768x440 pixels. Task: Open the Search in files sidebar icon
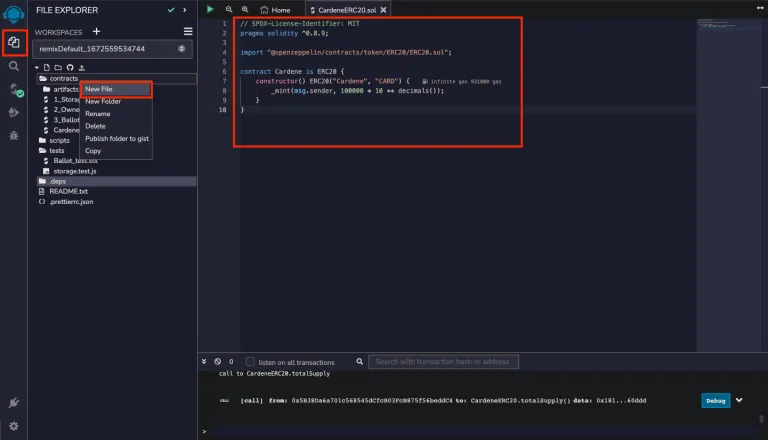coord(14,66)
